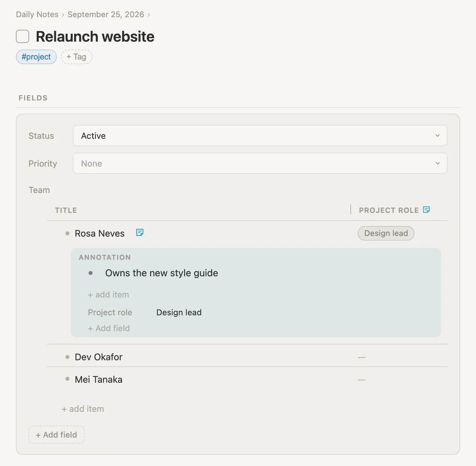Select the Rosa Neves team member
This screenshot has width=476, height=466.
tap(99, 233)
